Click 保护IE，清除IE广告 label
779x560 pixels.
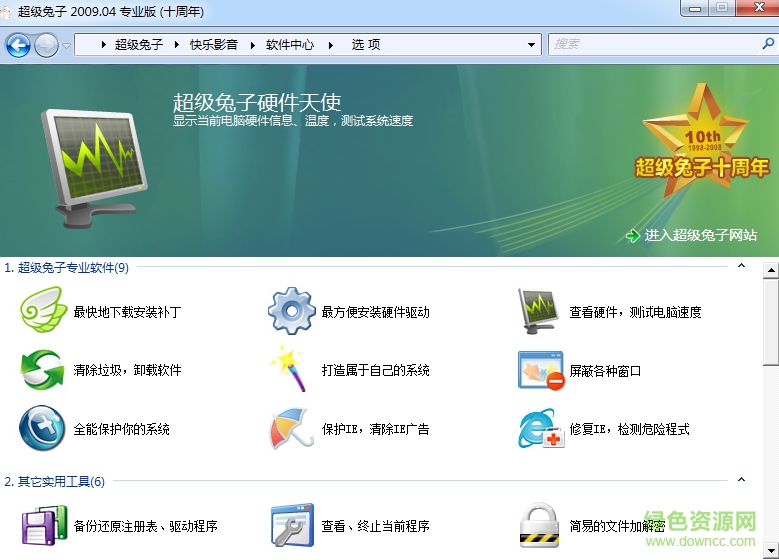pos(376,429)
